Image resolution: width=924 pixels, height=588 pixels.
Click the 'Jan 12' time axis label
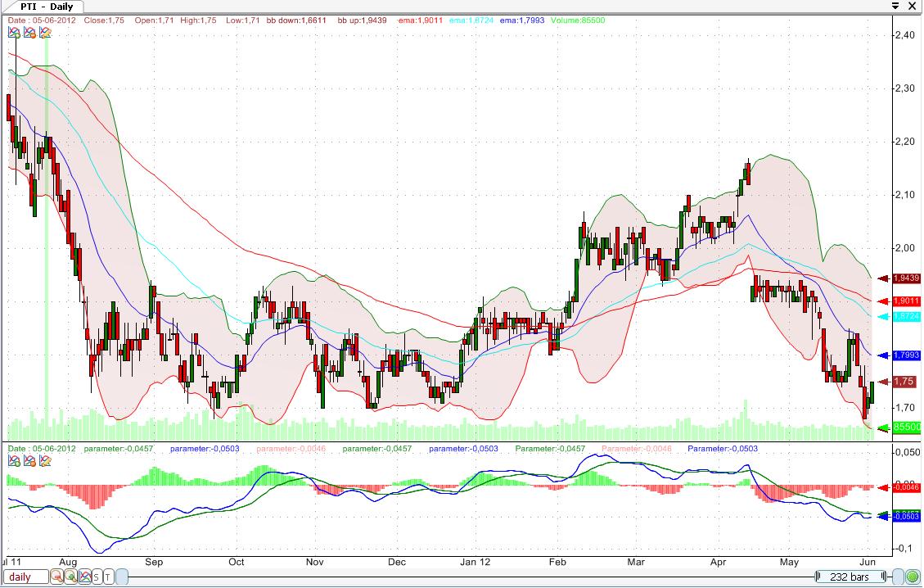tap(475, 562)
